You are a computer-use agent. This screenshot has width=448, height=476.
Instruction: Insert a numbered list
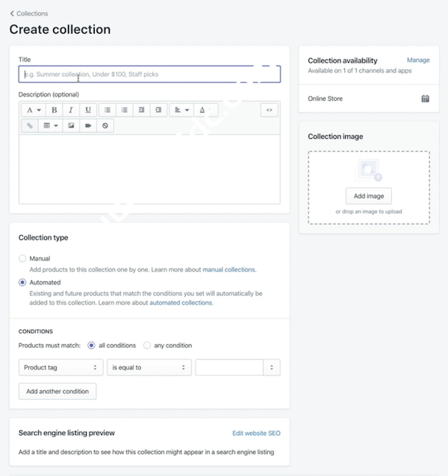click(125, 110)
